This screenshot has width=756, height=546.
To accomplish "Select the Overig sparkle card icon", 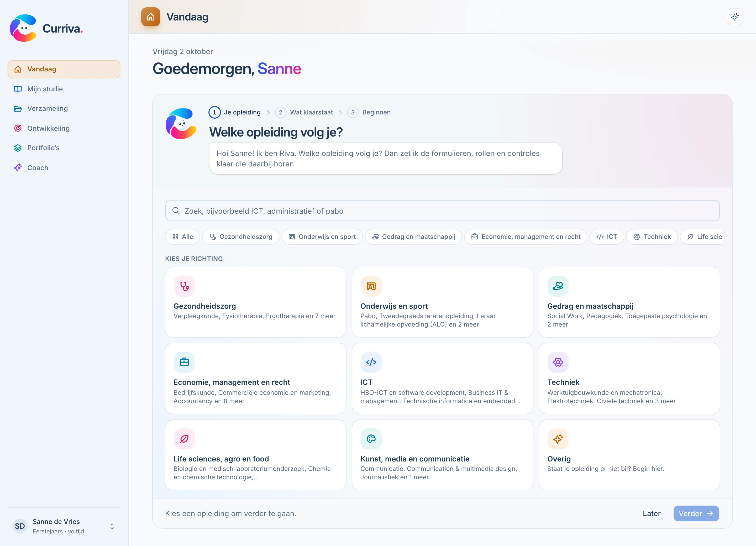I will coord(558,439).
